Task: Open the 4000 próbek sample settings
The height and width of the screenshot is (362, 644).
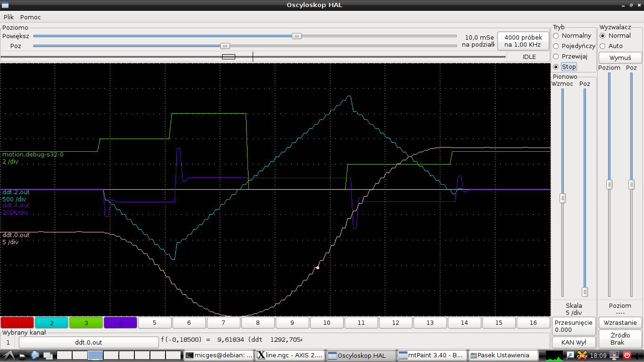Action: click(523, 41)
